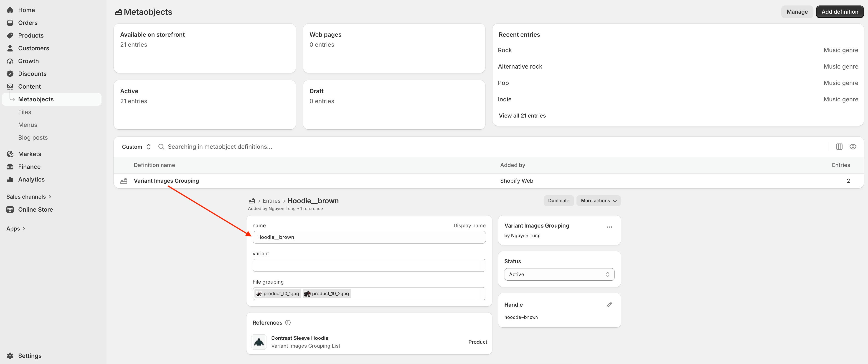Click the Active 21 entries card
868x364 pixels.
(x=205, y=105)
